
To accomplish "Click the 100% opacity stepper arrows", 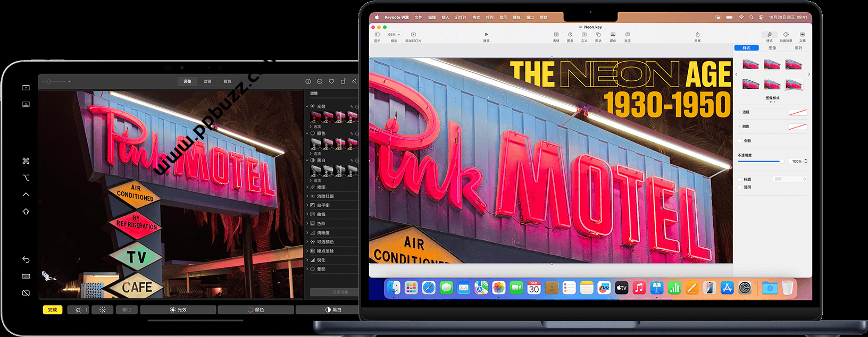I will [x=805, y=161].
